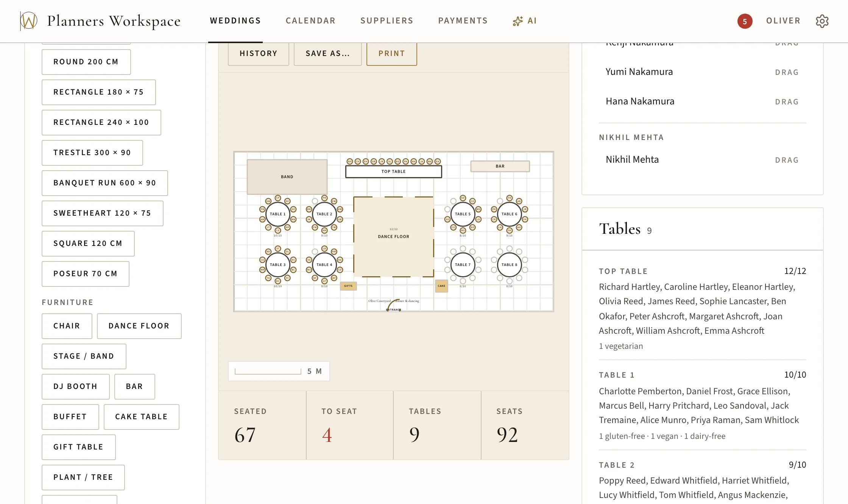
Task: Select the Gifts table on floor plan
Action: coord(348,286)
